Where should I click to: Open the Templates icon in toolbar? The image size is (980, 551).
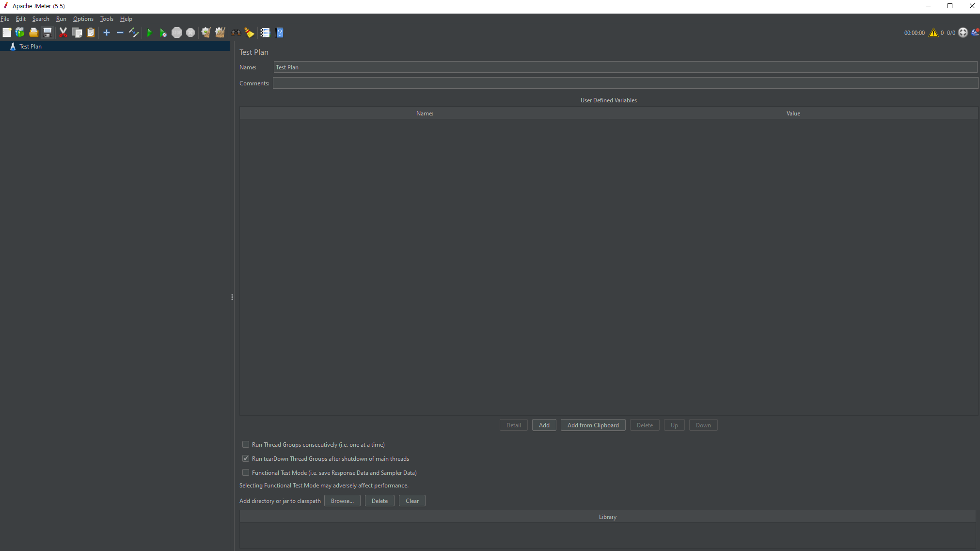20,32
